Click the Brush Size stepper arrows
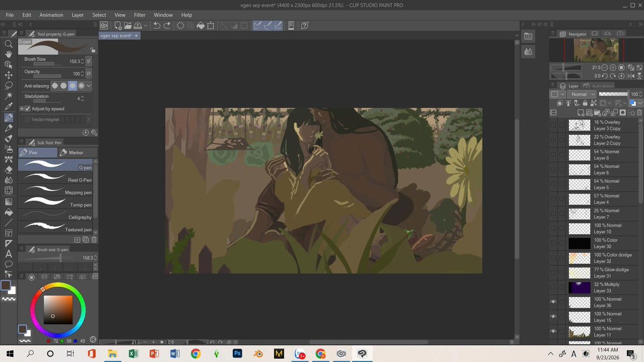 (x=83, y=61)
